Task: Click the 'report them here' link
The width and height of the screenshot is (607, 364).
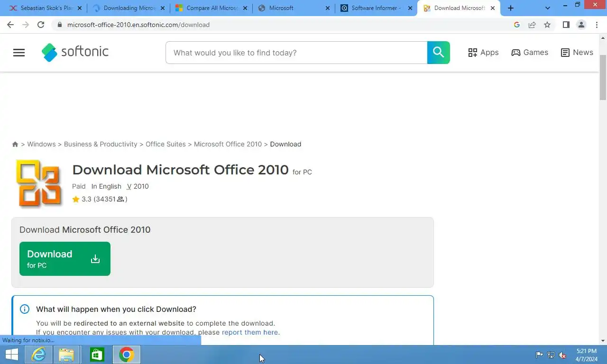Action: (250, 332)
